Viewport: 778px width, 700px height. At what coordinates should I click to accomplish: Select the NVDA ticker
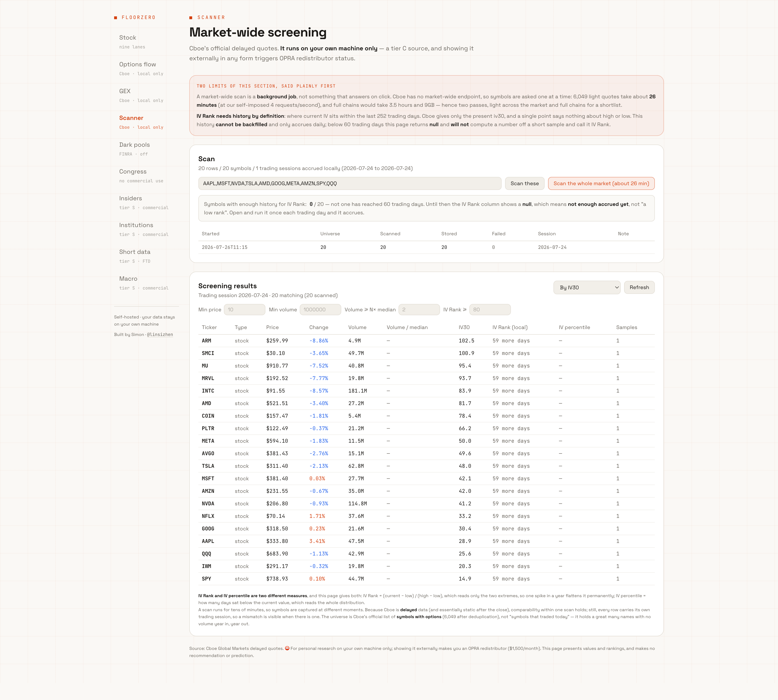point(208,504)
